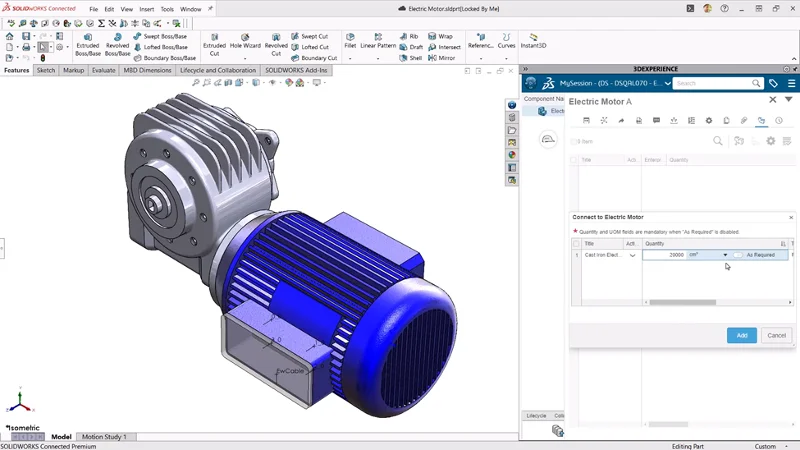Toggle the As Required switch
The width and height of the screenshot is (800, 450).
(737, 255)
